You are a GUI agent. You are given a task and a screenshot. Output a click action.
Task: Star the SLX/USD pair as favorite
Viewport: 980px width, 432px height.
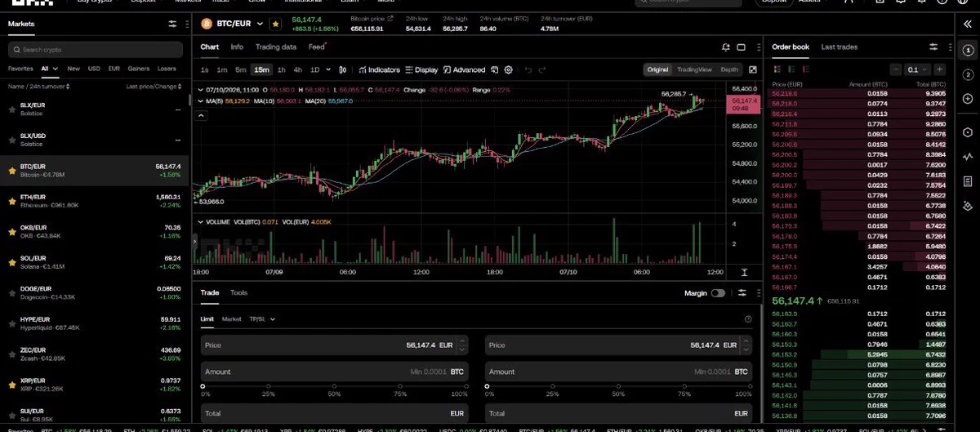point(11,140)
